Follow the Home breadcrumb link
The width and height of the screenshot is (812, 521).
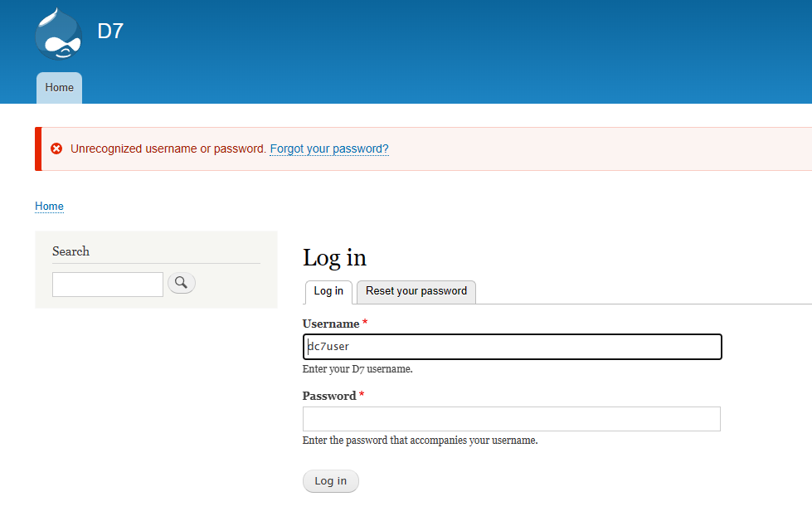(x=49, y=206)
